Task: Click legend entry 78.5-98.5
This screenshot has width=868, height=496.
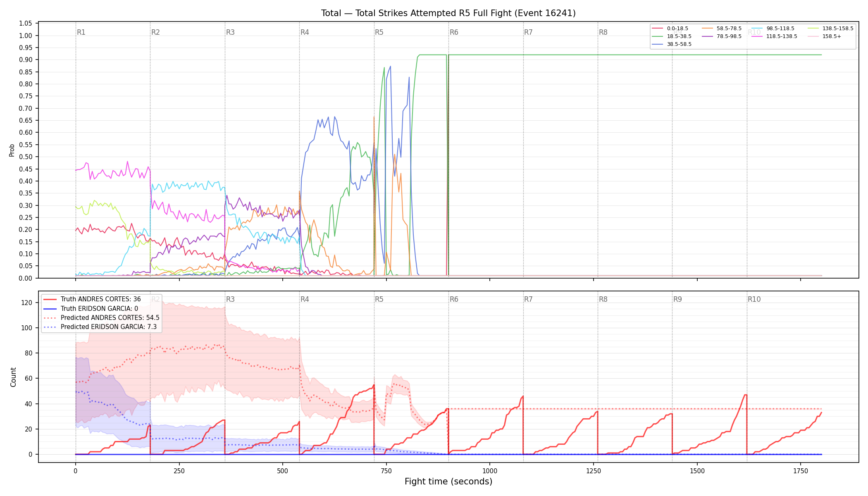Action: coord(722,36)
